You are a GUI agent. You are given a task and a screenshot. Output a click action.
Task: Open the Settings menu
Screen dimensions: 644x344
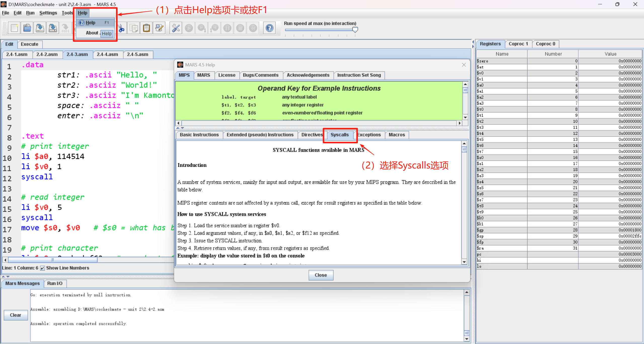[48, 13]
